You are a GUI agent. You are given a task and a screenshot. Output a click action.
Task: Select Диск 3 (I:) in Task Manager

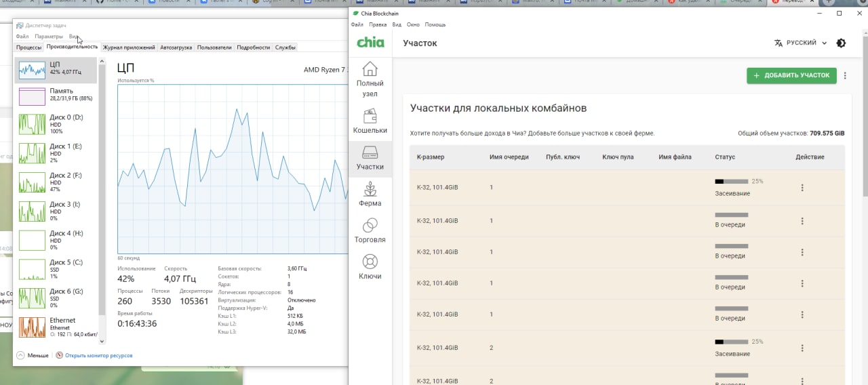pyautogui.click(x=56, y=211)
